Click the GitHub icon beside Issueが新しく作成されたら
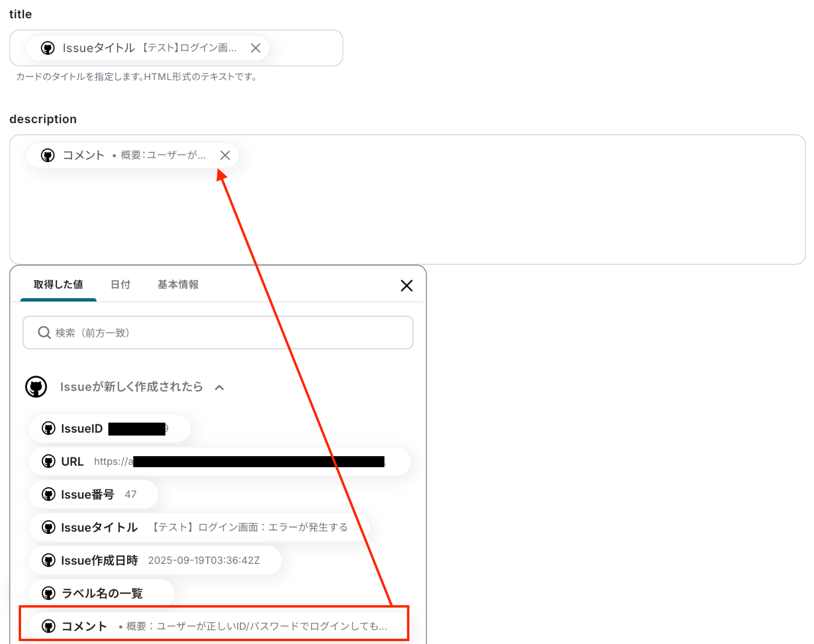The width and height of the screenshot is (814, 644). pyautogui.click(x=36, y=387)
